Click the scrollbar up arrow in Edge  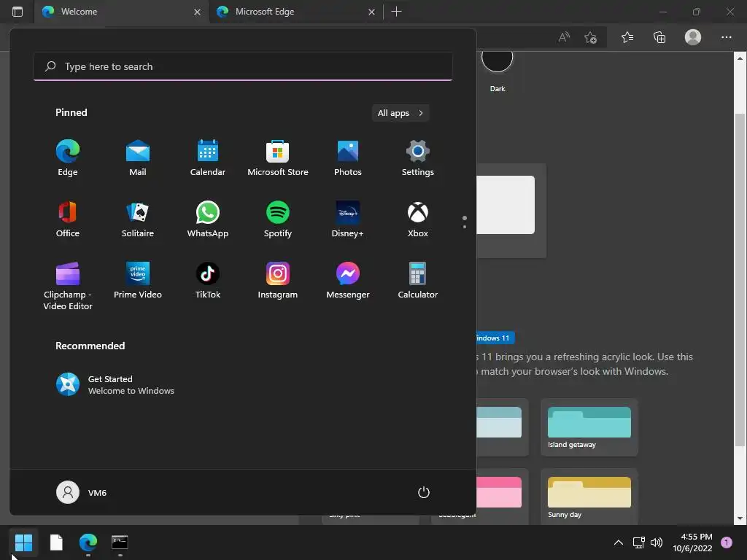pos(740,58)
